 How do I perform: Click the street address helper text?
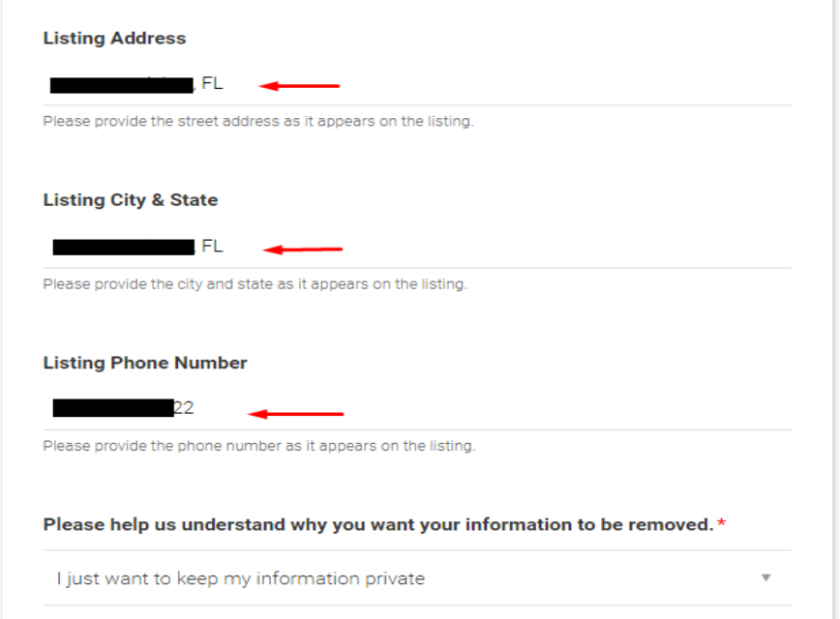tap(258, 122)
